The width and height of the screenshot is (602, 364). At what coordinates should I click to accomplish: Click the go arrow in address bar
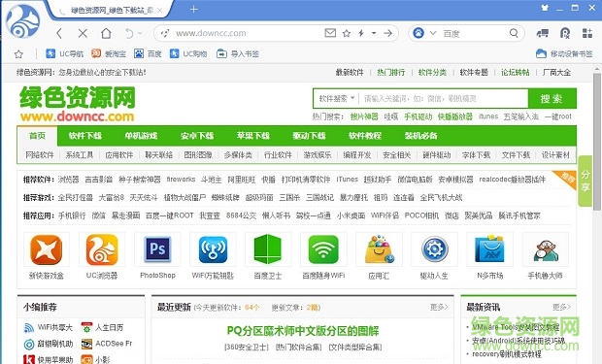[387, 33]
